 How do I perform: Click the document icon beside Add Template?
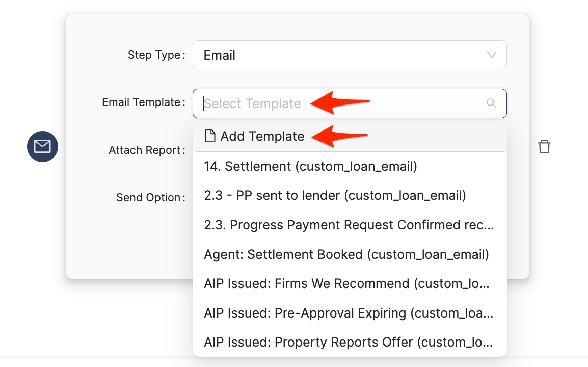click(x=209, y=136)
